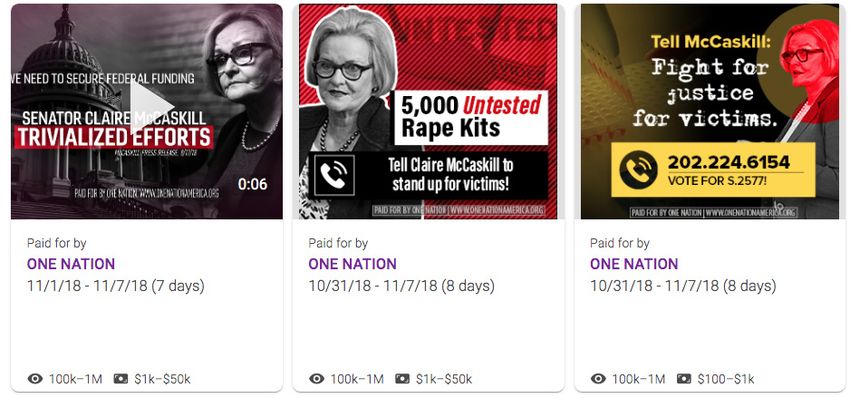Open ONE NATION link on third ad card
The width and height of the screenshot is (850, 398).
(634, 264)
